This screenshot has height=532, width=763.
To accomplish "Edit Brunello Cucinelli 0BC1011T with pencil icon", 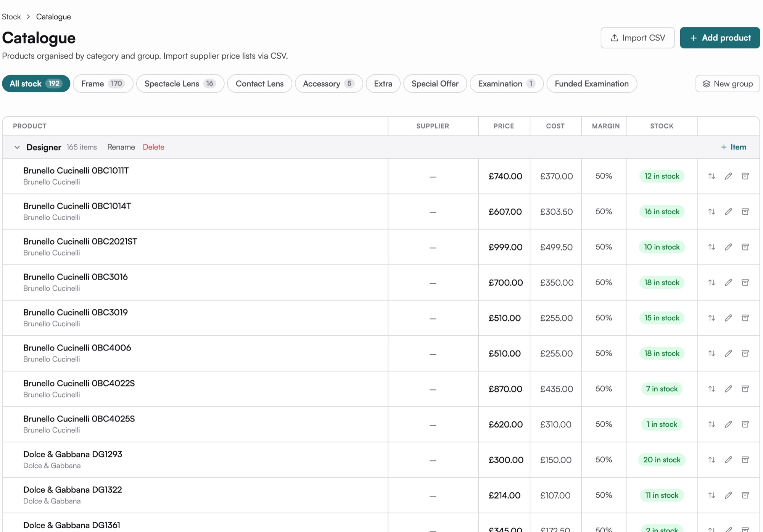I will 728,176.
